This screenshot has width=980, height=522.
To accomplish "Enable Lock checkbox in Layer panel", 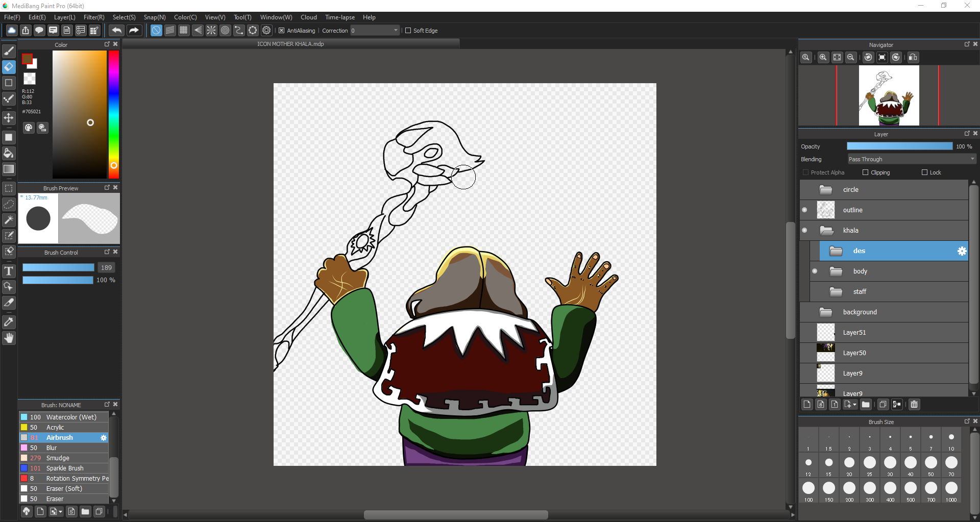I will point(924,172).
